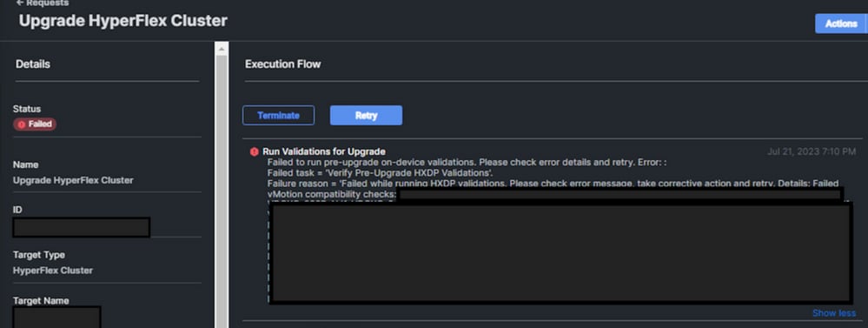Go back via the Requests link
This screenshot has width=868, height=328.
point(43,3)
